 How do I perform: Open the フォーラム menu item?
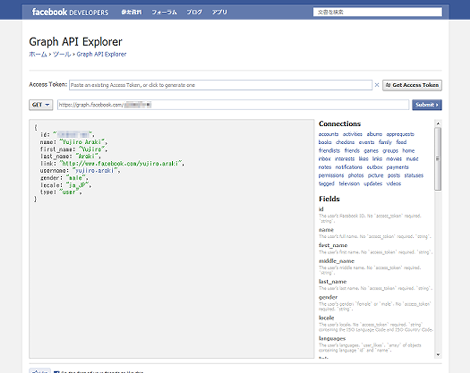(164, 12)
